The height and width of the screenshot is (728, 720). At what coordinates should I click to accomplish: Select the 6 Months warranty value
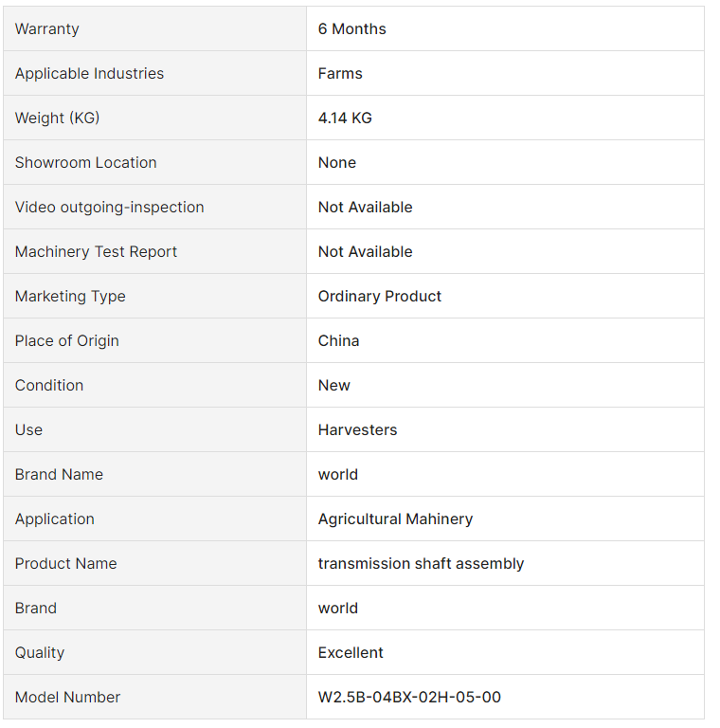352,29
